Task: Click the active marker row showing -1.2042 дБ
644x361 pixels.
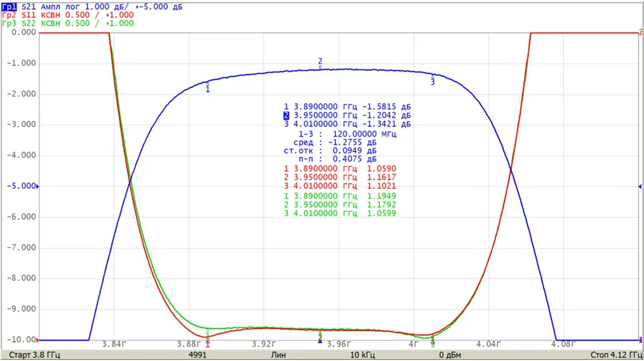Action: click(x=347, y=115)
